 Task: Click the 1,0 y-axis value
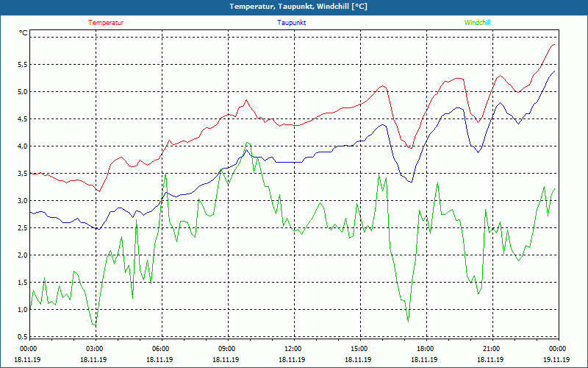(23, 309)
